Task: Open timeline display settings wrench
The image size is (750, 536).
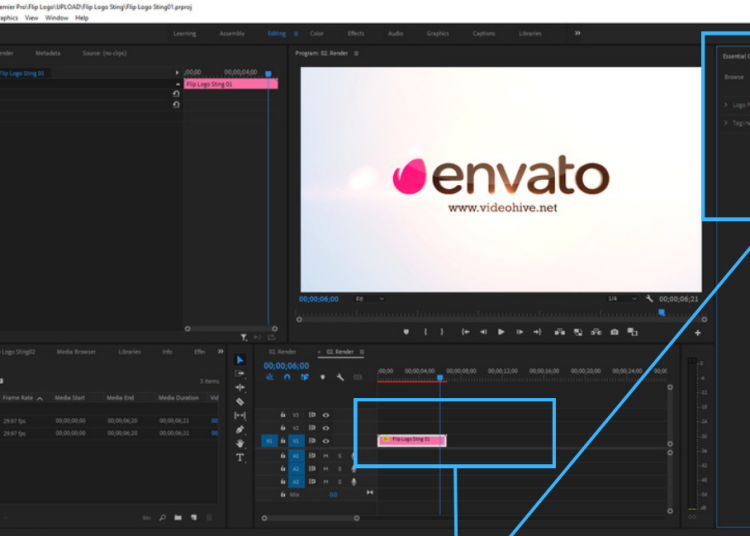Action: tap(340, 377)
